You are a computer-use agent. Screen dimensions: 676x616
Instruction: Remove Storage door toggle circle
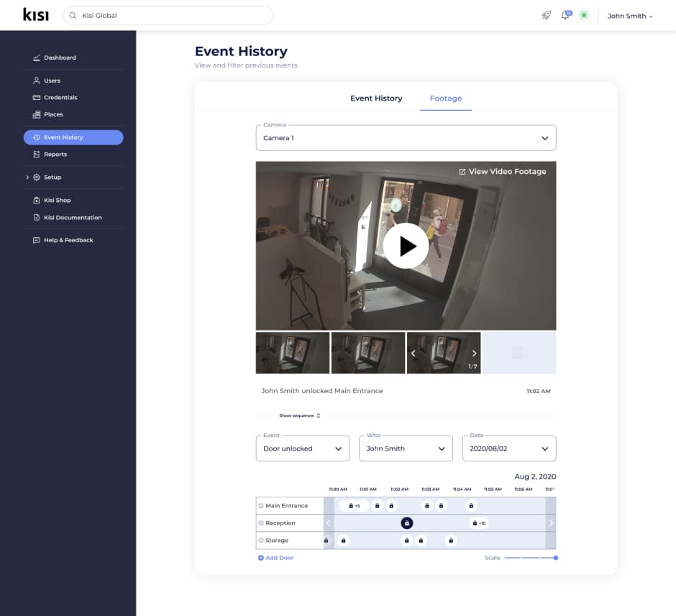(261, 541)
